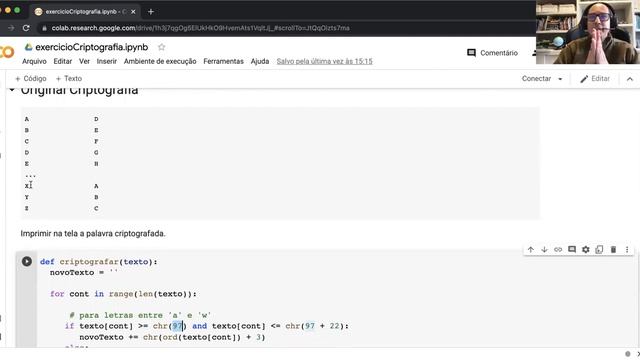Go forward in browser history
Screen dimensions: 640x360
(x=11, y=28)
